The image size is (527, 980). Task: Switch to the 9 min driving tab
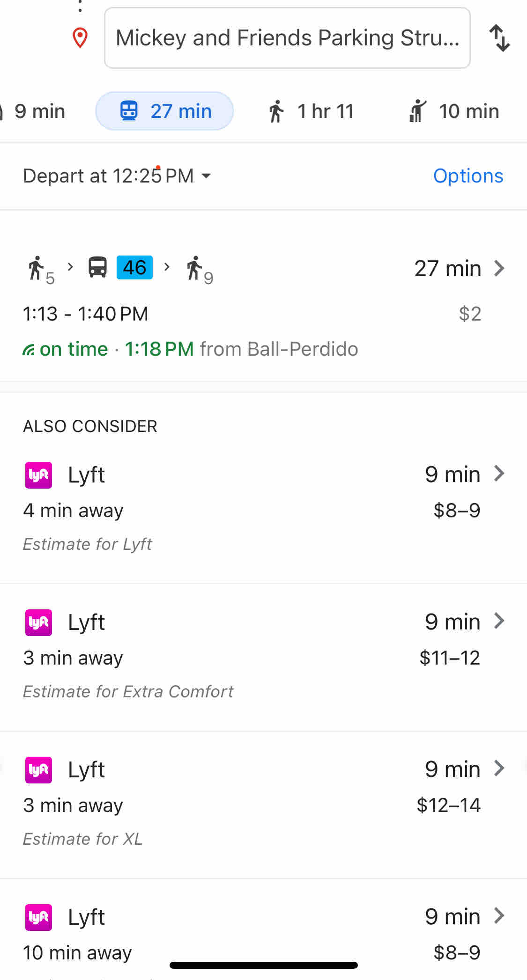coord(33,111)
